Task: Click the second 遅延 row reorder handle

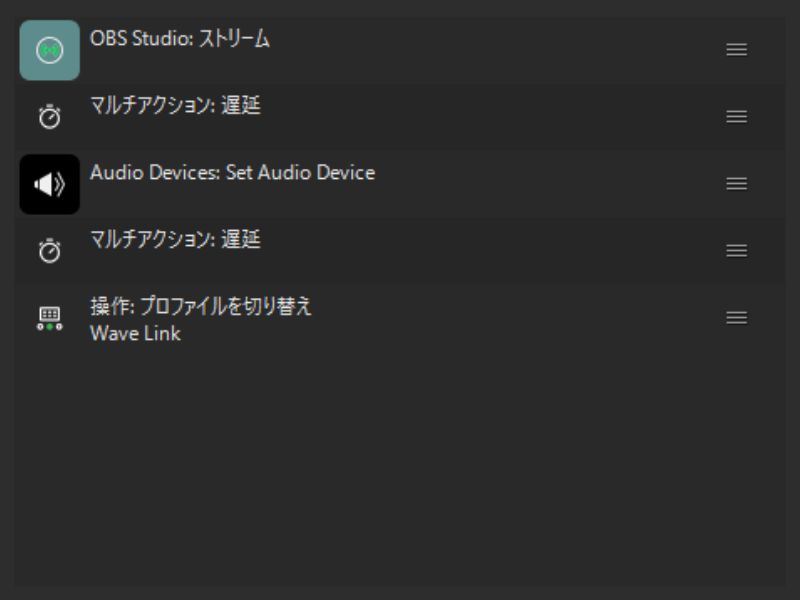Action: click(736, 250)
